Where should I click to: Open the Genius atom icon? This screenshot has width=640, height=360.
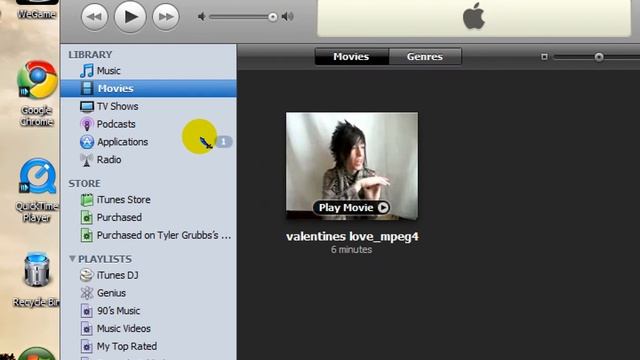(x=87, y=293)
